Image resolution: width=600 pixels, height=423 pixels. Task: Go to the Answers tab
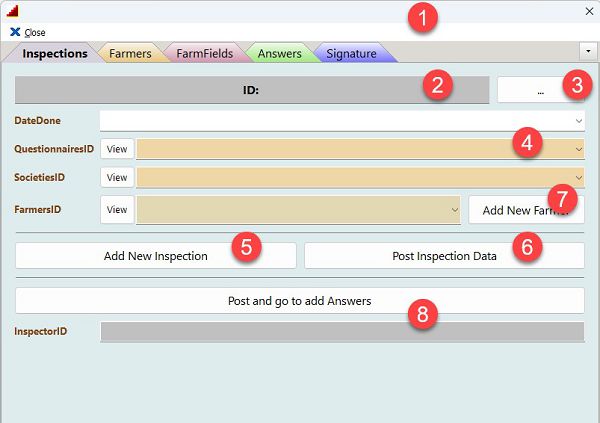pos(278,53)
